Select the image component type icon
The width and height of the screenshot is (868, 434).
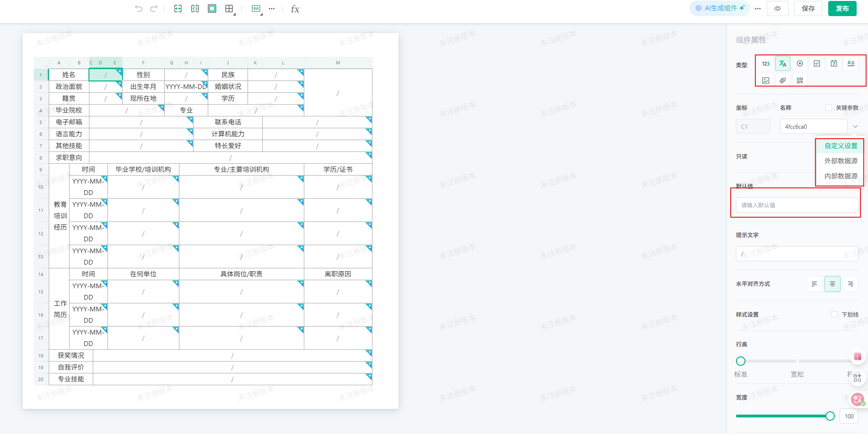point(766,80)
